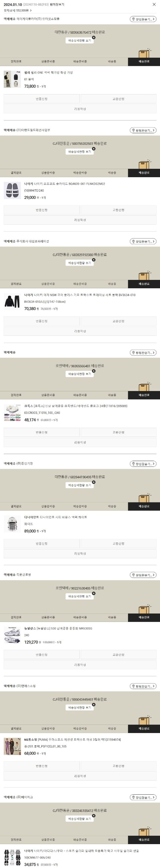The height and width of the screenshot is (868, 160).
Task: Open 배송상세현황 보기 for the Puma tracksuit order
Action: (80, 708)
